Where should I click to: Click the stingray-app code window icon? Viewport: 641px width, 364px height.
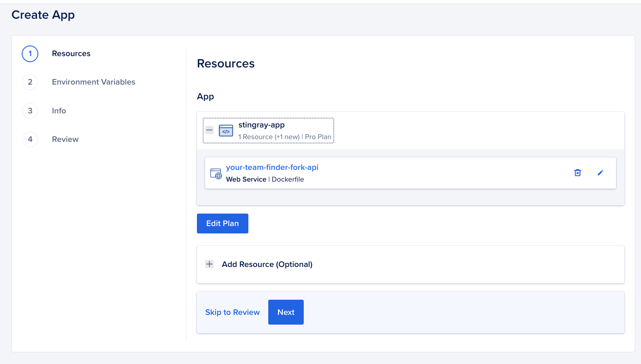pyautogui.click(x=226, y=131)
